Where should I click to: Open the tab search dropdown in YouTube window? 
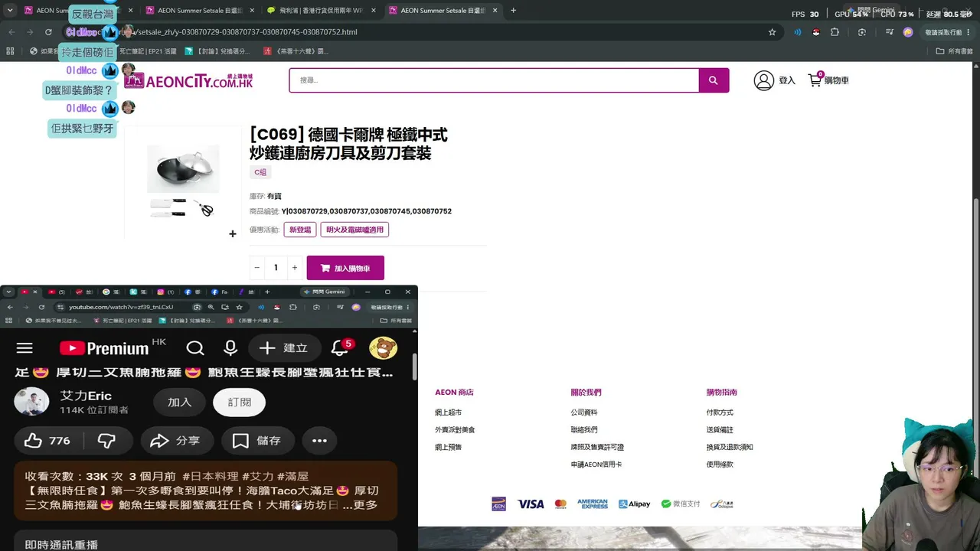(x=7, y=292)
